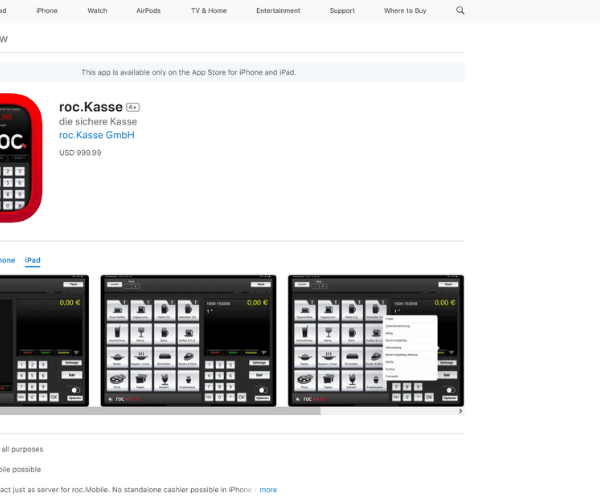This screenshot has width=600, height=500.
Task: Click the toggle switch in second screenshot
Action: [262, 390]
